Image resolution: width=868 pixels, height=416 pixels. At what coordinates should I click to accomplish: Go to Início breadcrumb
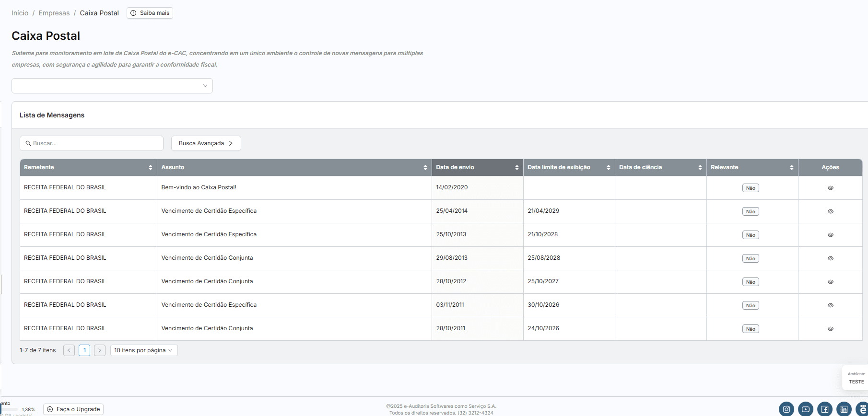pyautogui.click(x=20, y=13)
